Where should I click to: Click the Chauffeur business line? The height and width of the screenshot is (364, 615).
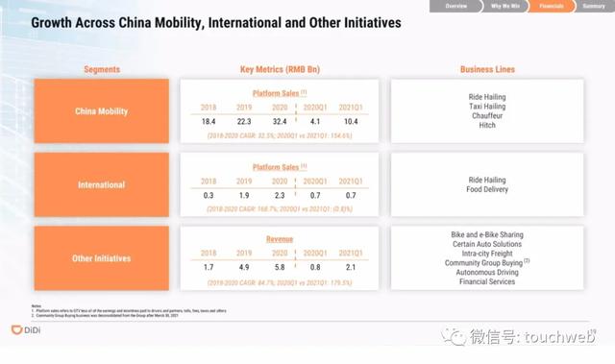(487, 115)
